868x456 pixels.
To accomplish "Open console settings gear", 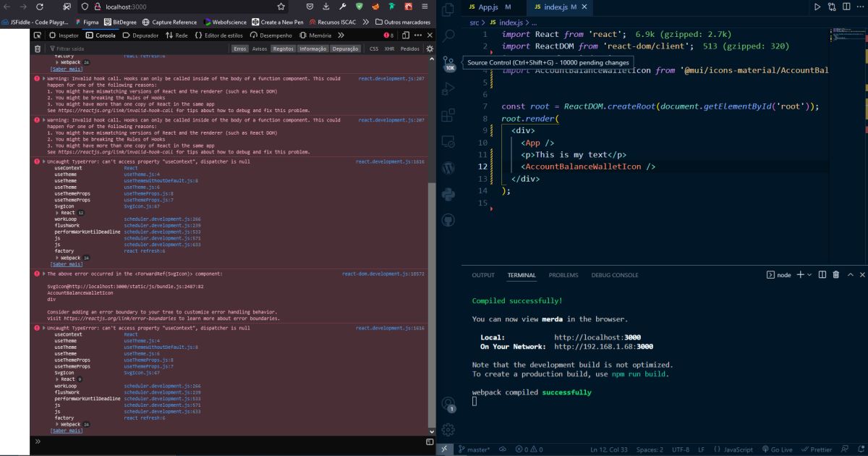I will (x=429, y=48).
